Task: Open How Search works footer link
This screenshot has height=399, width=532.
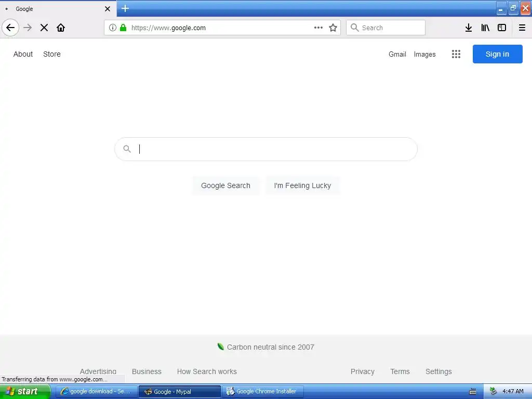Action: click(x=207, y=371)
